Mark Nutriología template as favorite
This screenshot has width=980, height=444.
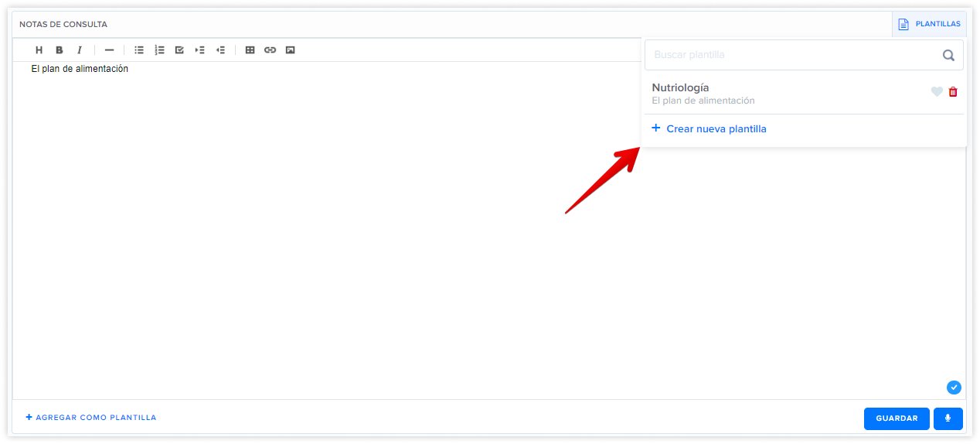(x=937, y=92)
